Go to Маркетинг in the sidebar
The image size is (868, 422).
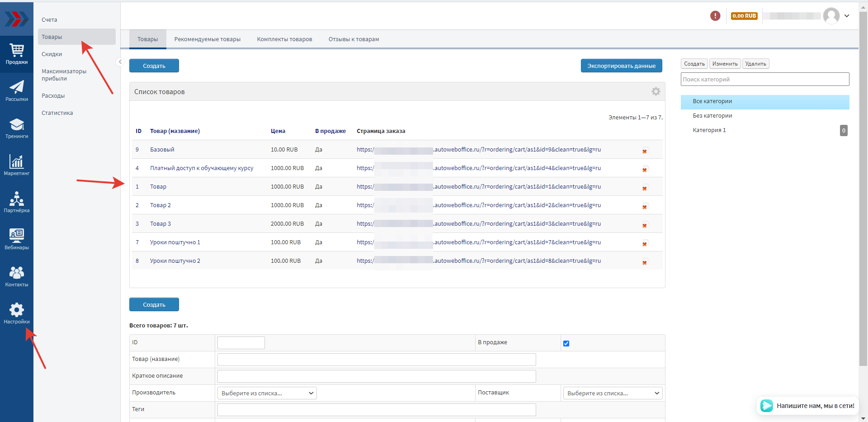[x=17, y=165]
